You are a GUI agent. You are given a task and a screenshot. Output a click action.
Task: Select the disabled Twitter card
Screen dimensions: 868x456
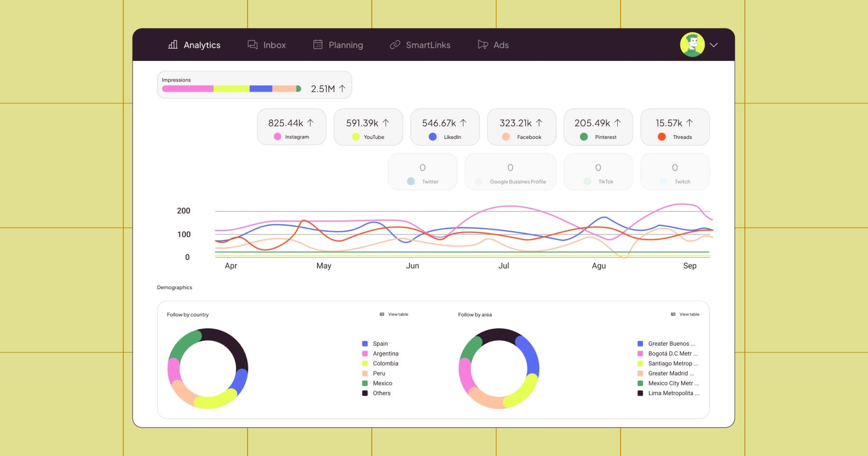422,172
